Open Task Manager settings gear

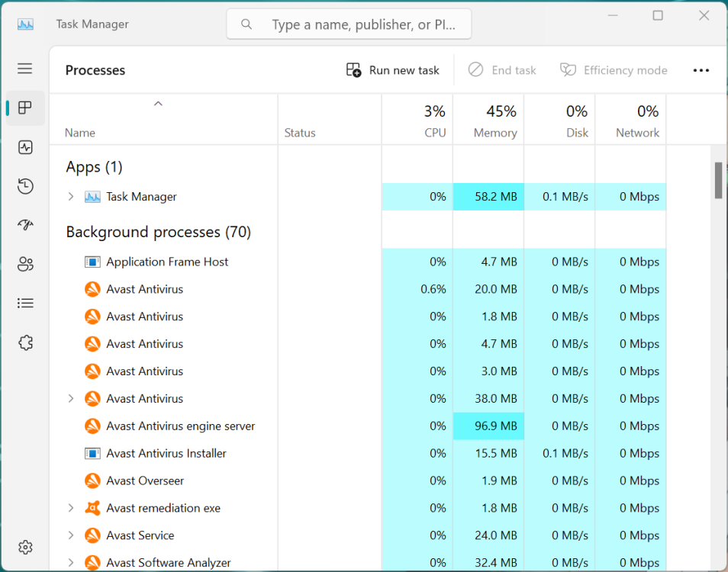[x=25, y=547]
